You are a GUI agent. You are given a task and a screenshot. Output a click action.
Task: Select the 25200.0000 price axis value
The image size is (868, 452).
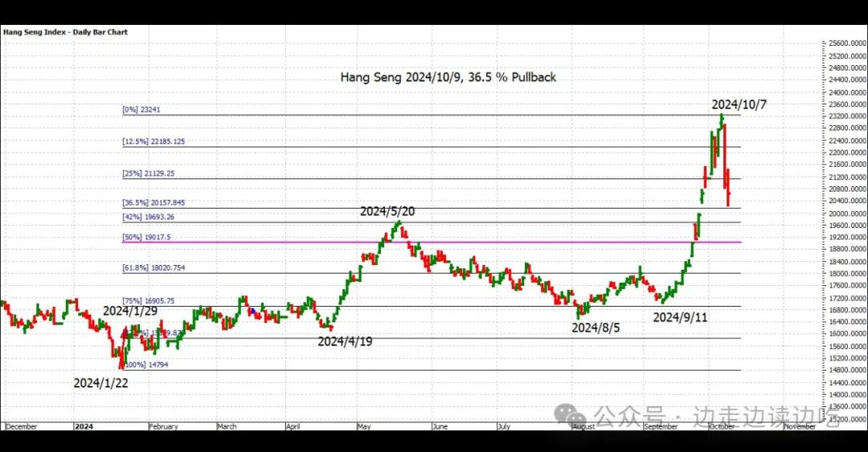pyautogui.click(x=848, y=56)
